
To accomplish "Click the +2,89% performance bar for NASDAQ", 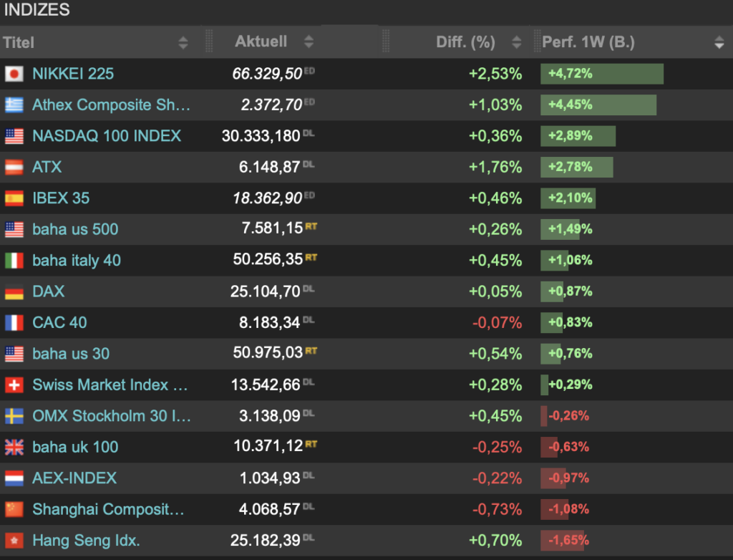I will 578,136.
